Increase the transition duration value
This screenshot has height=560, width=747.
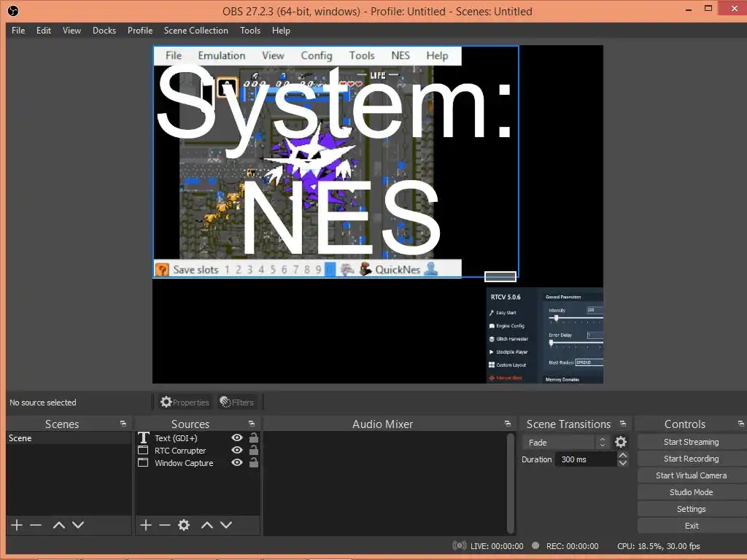(x=623, y=455)
